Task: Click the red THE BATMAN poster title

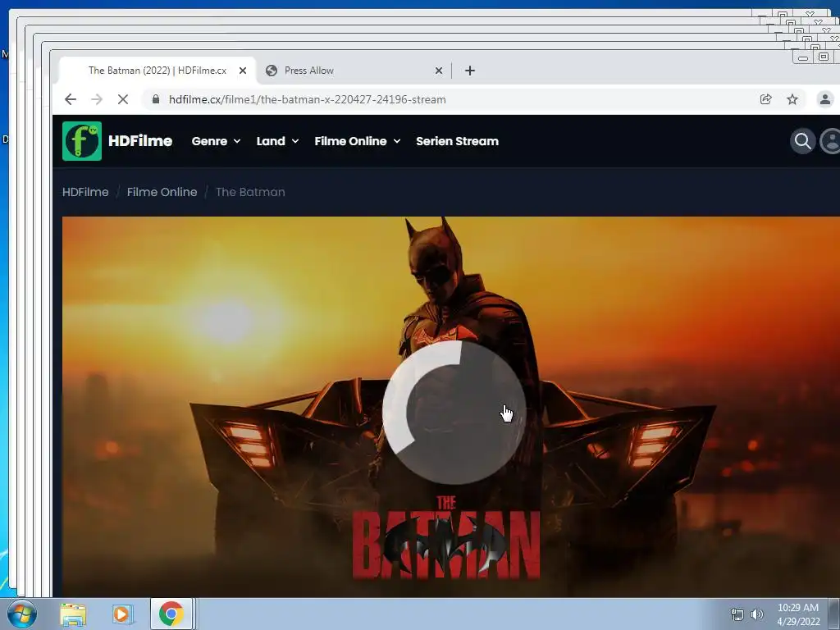Action: [445, 538]
